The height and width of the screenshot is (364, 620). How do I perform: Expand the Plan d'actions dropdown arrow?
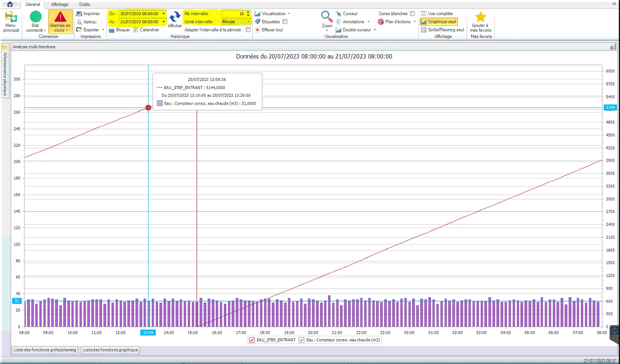tap(414, 22)
